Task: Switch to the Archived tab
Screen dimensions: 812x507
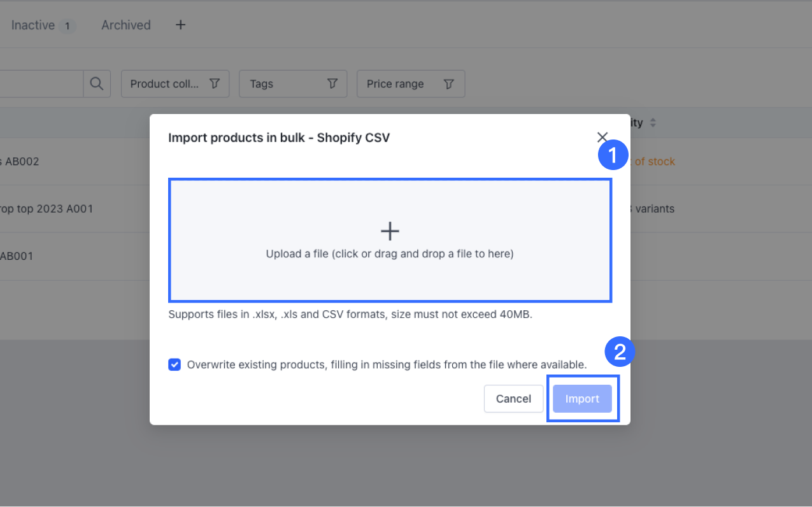Action: pyautogui.click(x=126, y=25)
